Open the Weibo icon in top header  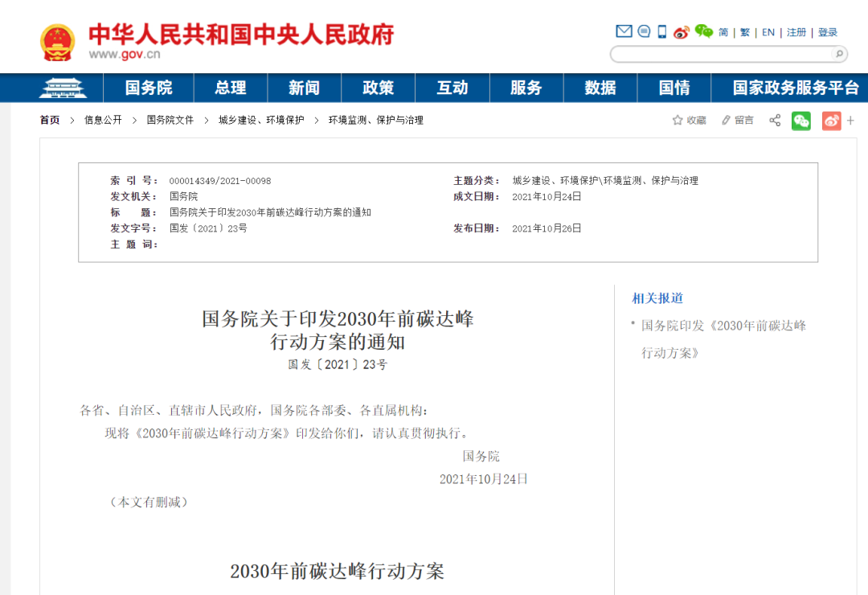click(x=682, y=32)
